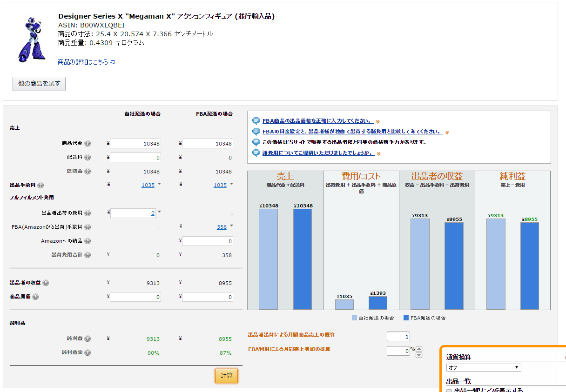Viewport: 566px width, 392px height.
Task: Click the 商品重量: 0.4309 キログラム text
Action: [x=101, y=43]
